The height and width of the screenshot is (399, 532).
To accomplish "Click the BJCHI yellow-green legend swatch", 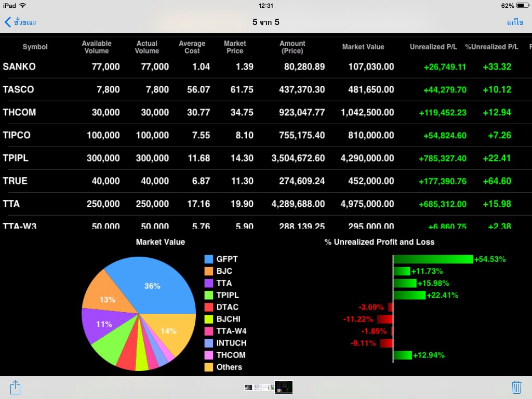I will tap(209, 320).
